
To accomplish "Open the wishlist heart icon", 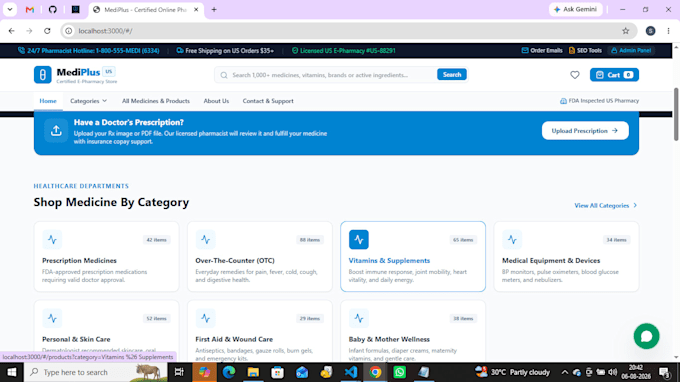I will 575,75.
